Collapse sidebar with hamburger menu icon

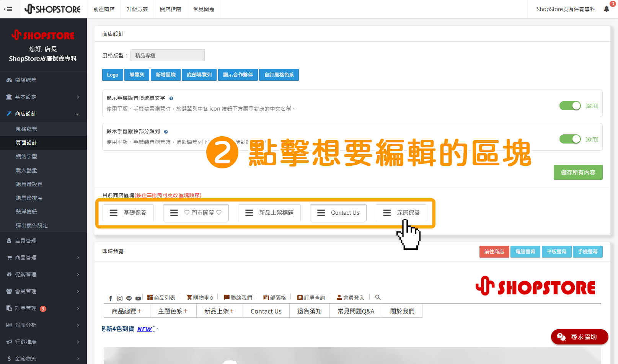8,9
